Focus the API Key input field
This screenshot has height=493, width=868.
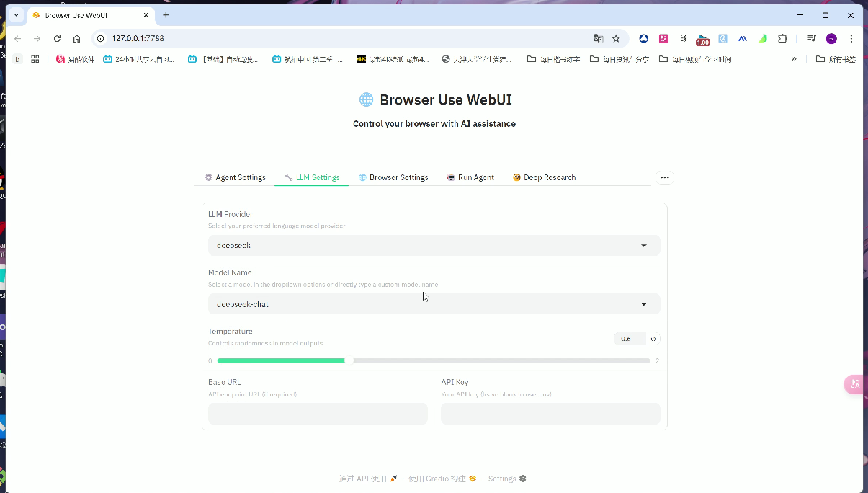pyautogui.click(x=550, y=414)
